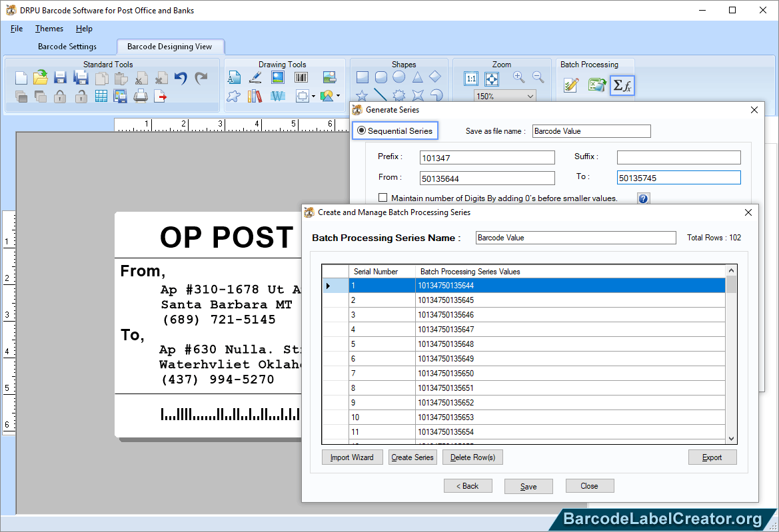Draw an ellipse shape
779x532 pixels.
click(x=399, y=77)
